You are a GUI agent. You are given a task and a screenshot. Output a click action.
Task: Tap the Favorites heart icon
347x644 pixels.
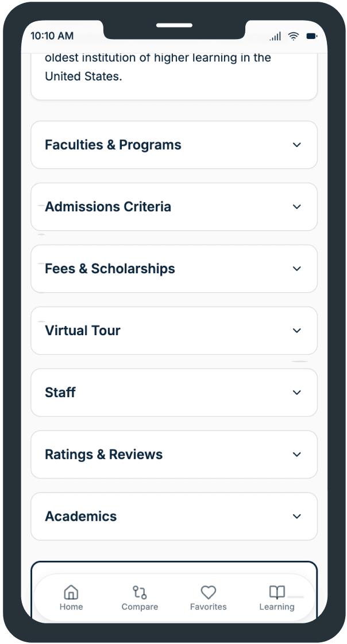pos(208,592)
